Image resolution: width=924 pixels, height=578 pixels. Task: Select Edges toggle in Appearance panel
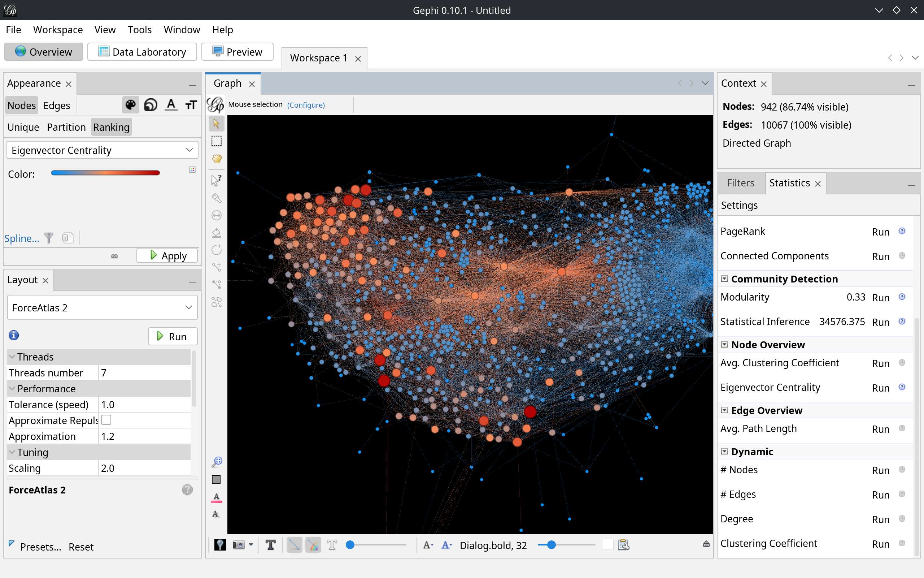click(x=57, y=105)
